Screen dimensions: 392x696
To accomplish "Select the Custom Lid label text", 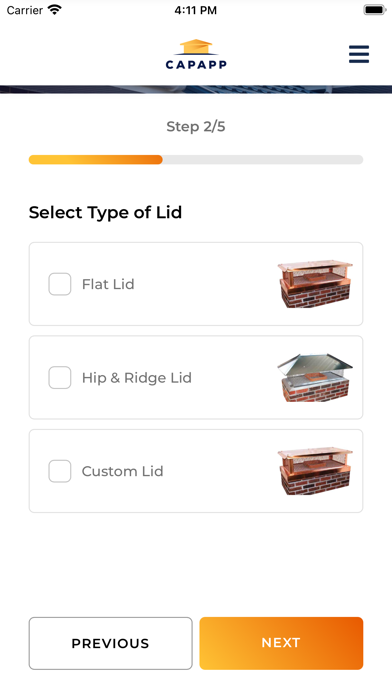I will [x=123, y=471].
